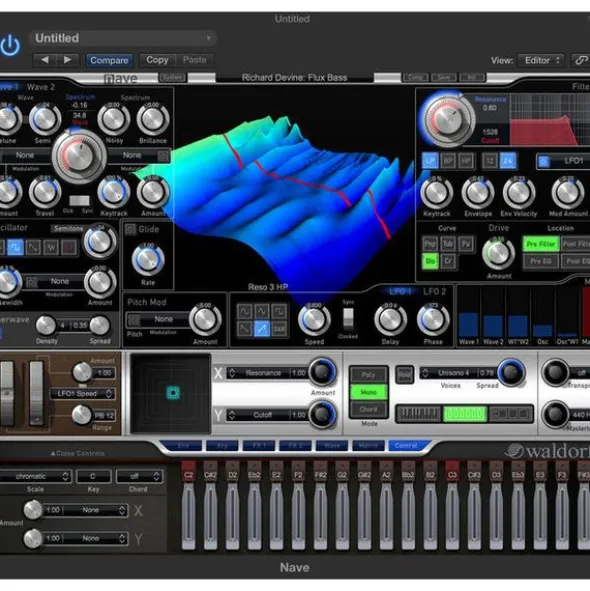Image resolution: width=590 pixels, height=591 pixels.
Task: Choose the S&H LFO waveform
Action: coord(279,329)
